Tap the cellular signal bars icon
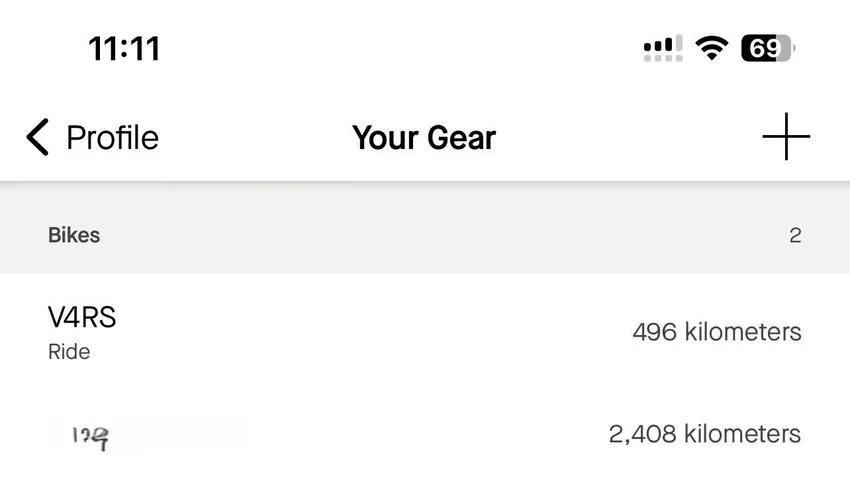Viewport: 850px width, 500px height. coord(662,43)
